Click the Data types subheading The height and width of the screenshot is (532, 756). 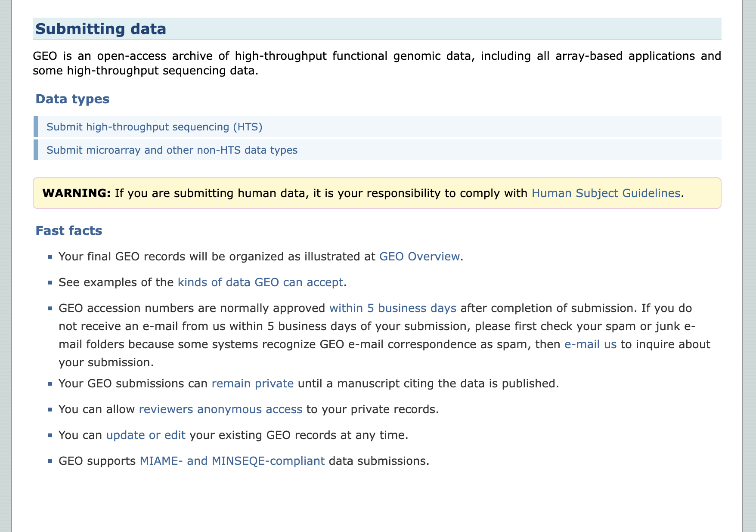(x=72, y=99)
